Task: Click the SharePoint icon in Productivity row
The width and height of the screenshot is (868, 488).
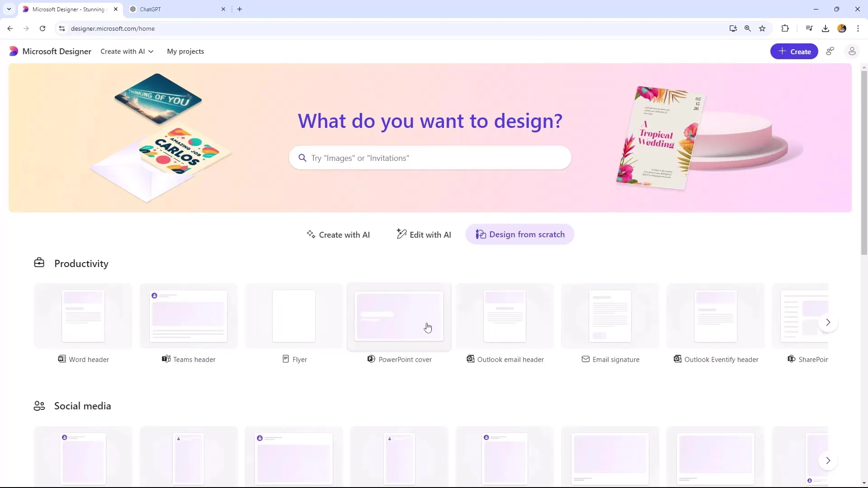Action: 791,359
